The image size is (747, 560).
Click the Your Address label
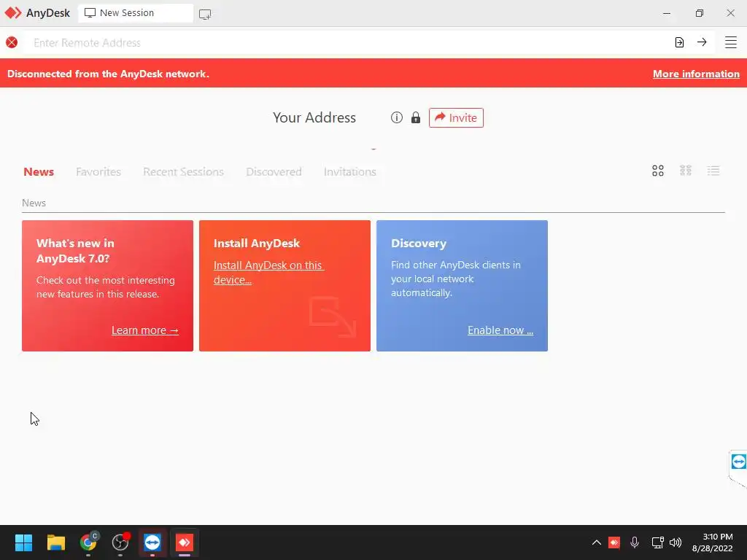pyautogui.click(x=314, y=117)
